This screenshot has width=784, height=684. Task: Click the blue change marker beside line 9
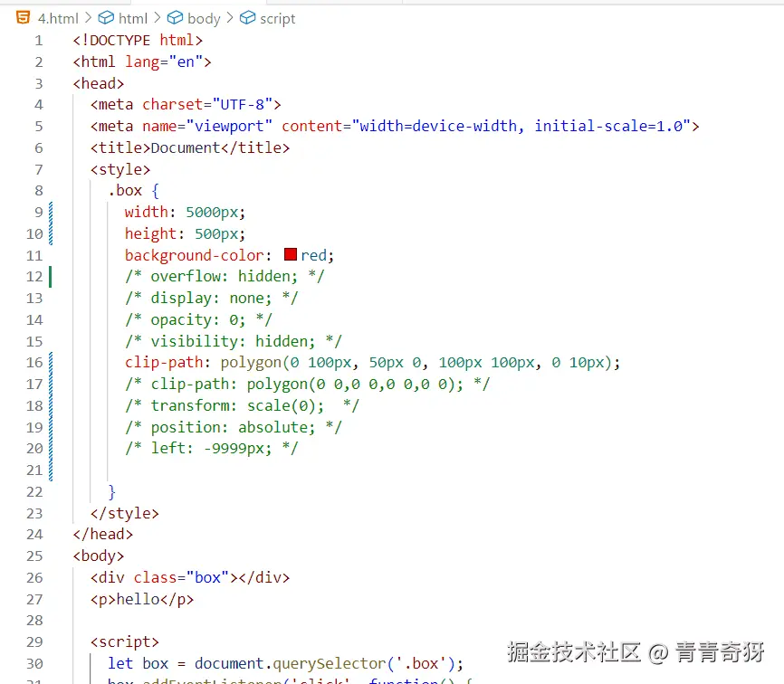point(51,213)
